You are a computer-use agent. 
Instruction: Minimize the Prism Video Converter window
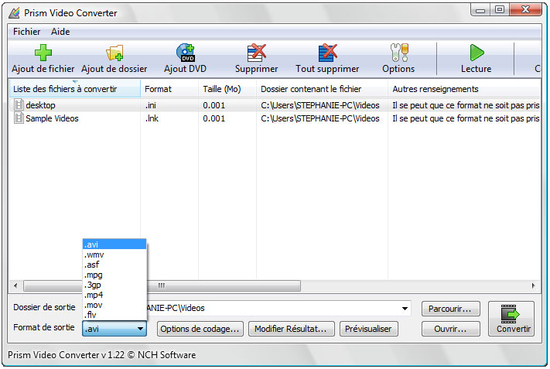(480, 10)
